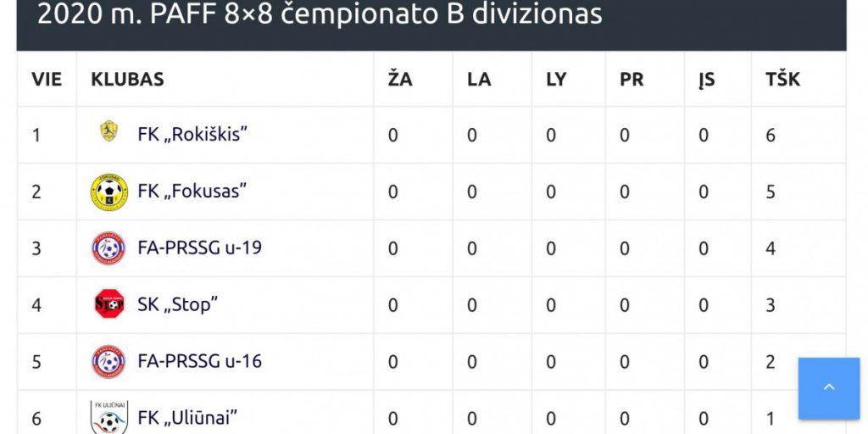Click the FK Uliūnai club logo

tap(109, 417)
